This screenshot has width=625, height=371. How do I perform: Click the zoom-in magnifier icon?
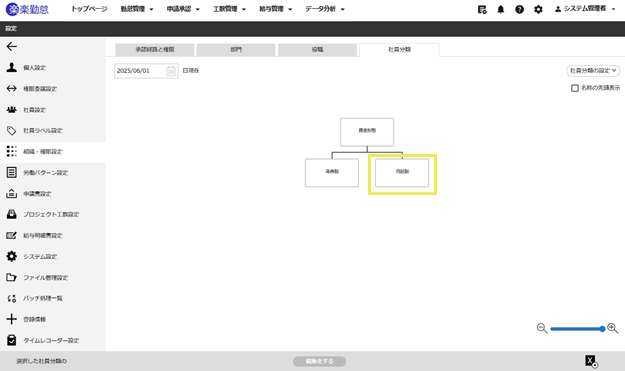[x=613, y=328]
